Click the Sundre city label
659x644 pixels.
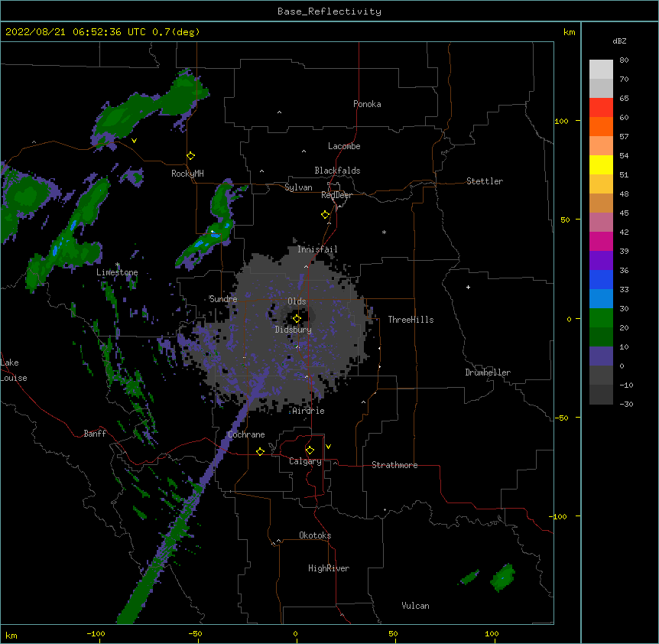[223, 299]
